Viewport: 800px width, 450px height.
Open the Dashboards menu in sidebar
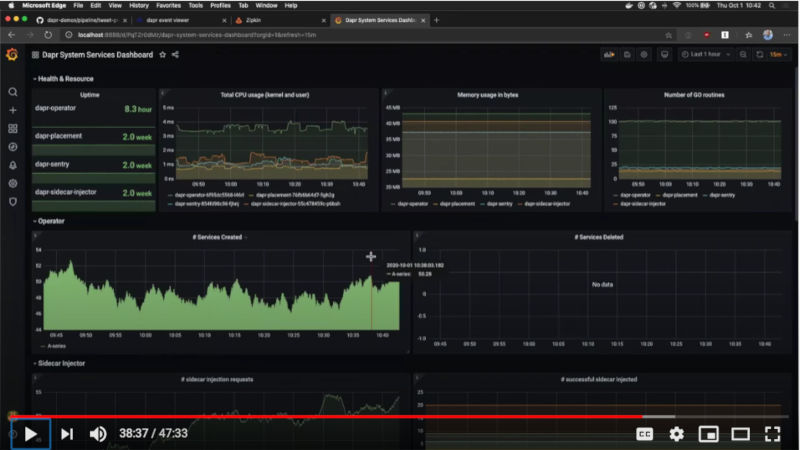(x=13, y=129)
